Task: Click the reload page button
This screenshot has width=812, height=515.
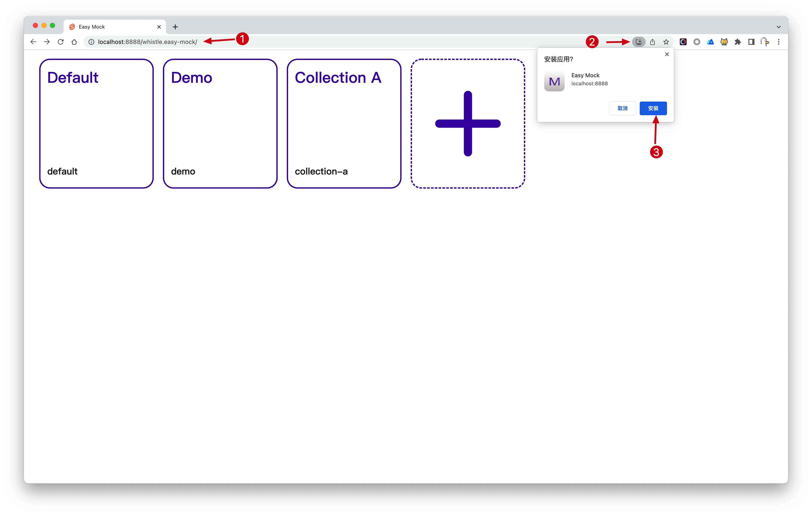Action: tap(61, 42)
